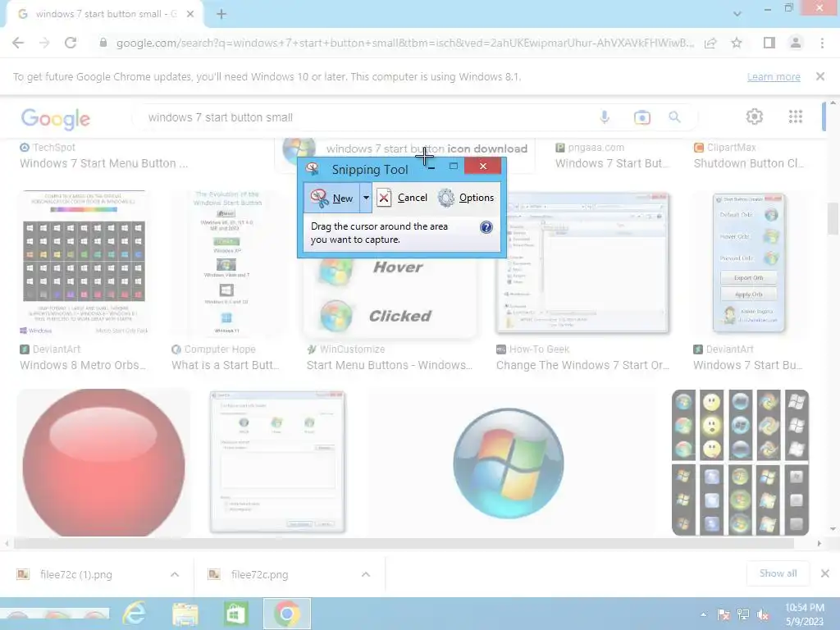Screen dimensions: 840x630
Task: Go back in Chrome
Action: click(x=18, y=43)
